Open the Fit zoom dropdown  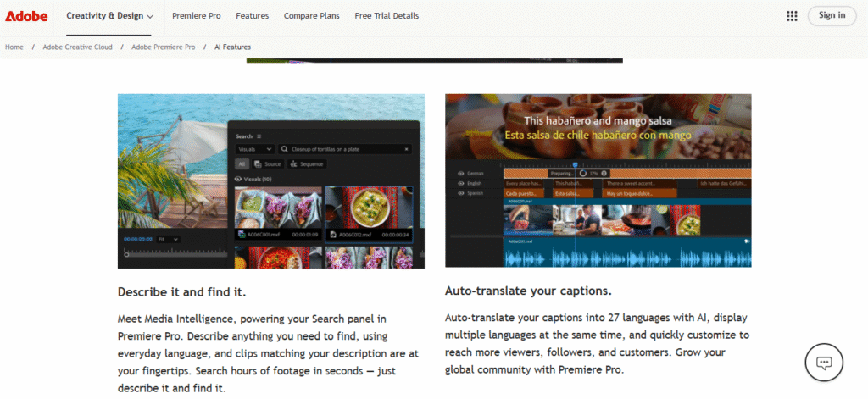coord(168,239)
